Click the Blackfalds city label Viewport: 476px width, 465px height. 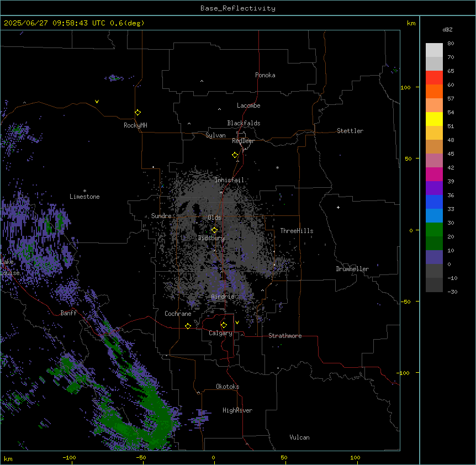click(x=244, y=123)
